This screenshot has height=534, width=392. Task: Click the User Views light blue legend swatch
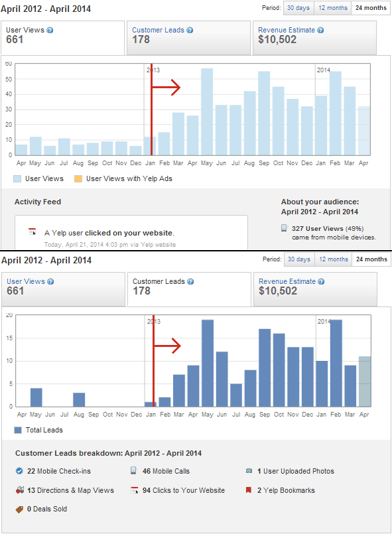[x=17, y=179]
